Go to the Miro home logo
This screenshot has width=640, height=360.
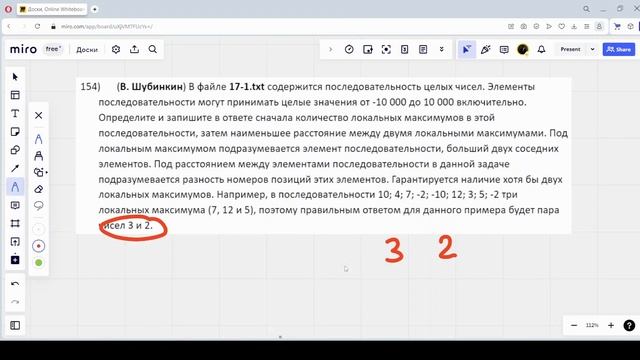tap(23, 49)
